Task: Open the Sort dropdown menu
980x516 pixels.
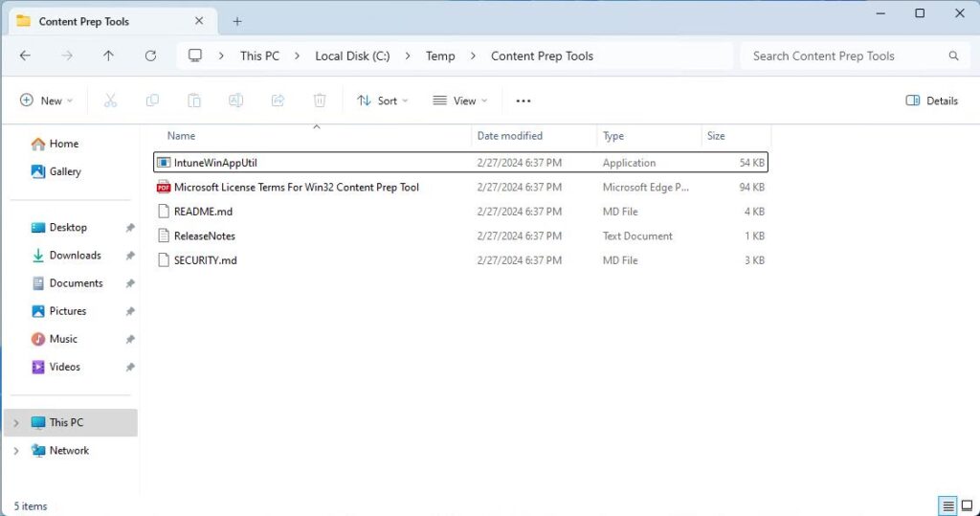Action: [x=382, y=101]
